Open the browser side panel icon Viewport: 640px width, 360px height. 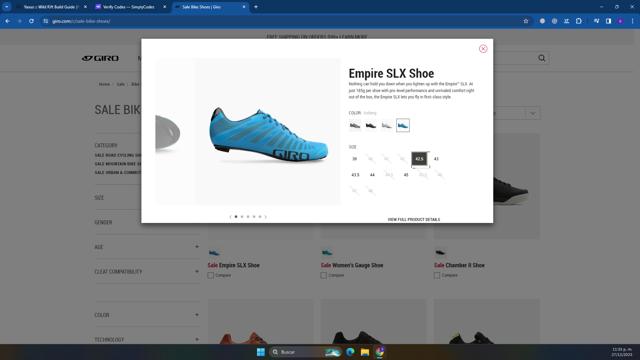click(608, 21)
